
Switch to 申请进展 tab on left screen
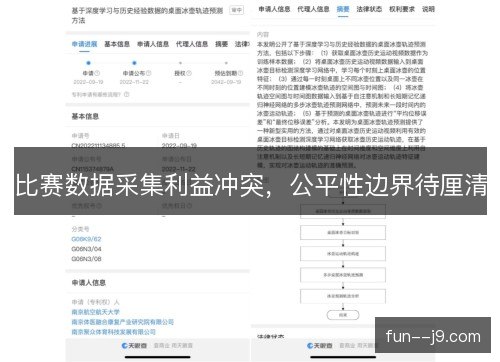(85, 44)
